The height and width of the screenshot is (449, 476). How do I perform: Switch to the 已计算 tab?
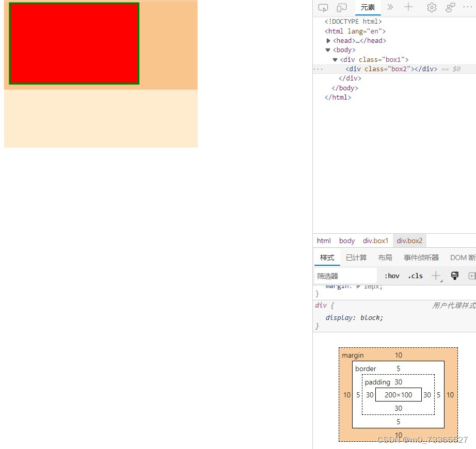coord(356,258)
